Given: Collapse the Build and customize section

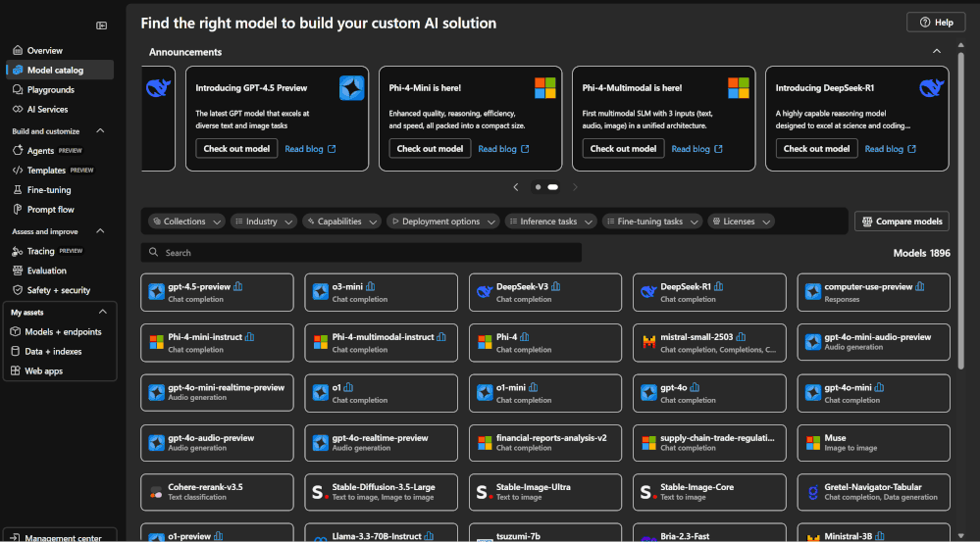Looking at the screenshot, I should point(100,131).
